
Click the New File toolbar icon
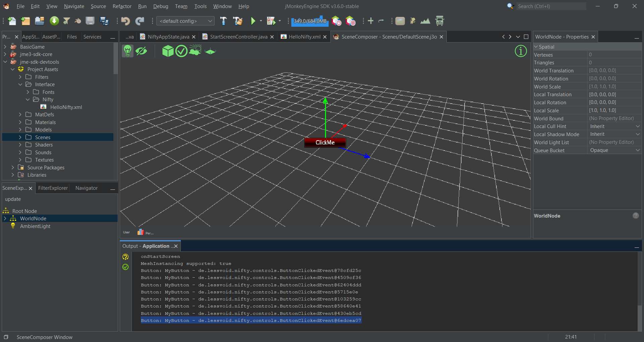12,21
